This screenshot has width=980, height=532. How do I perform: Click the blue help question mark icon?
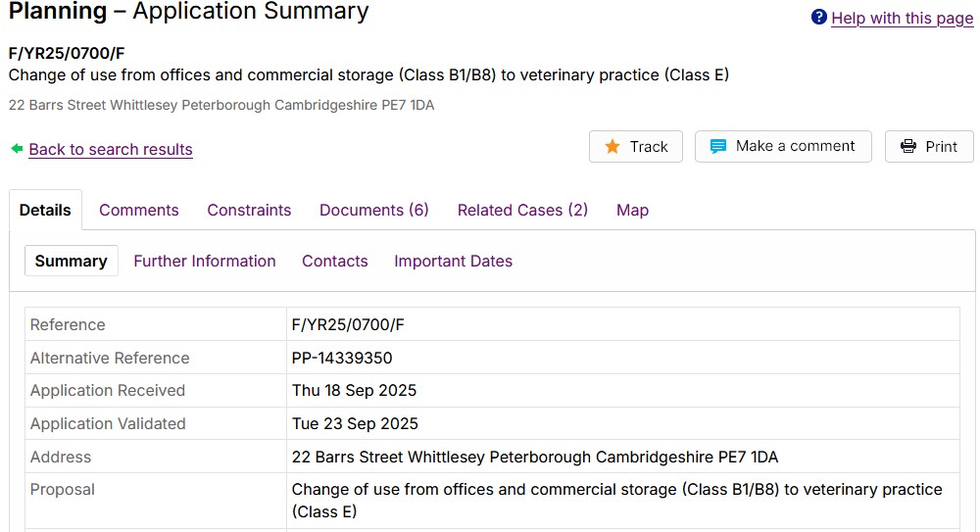point(819,18)
